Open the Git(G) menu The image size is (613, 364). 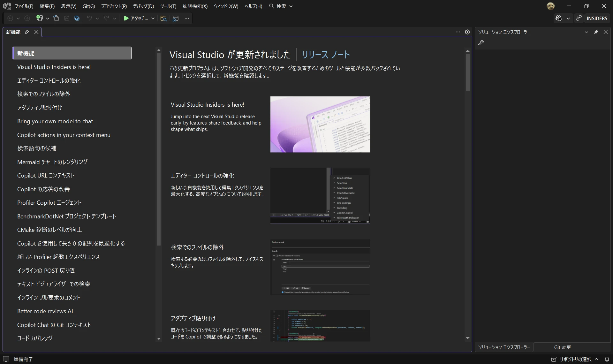(x=88, y=6)
